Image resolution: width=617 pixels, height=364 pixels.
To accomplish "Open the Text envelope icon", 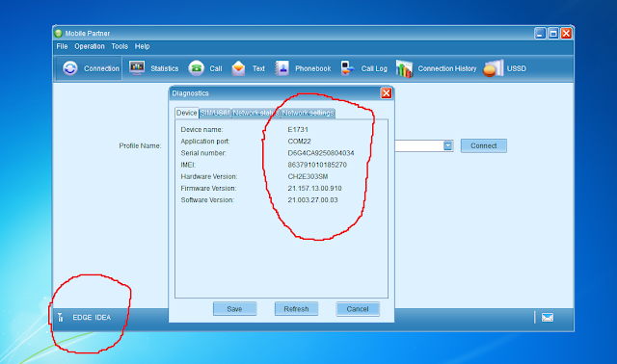I will (x=238, y=68).
